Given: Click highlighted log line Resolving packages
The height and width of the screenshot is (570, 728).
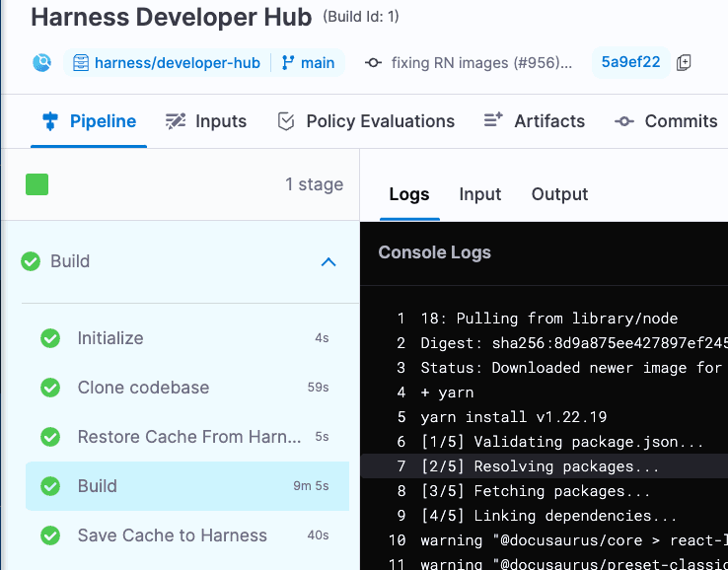Looking at the screenshot, I should tap(545, 466).
